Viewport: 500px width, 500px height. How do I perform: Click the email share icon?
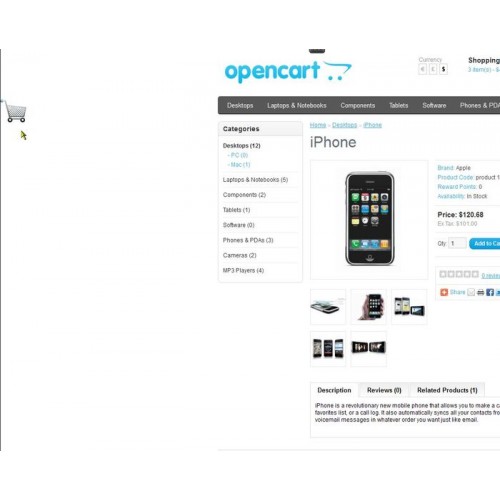pyautogui.click(x=471, y=292)
